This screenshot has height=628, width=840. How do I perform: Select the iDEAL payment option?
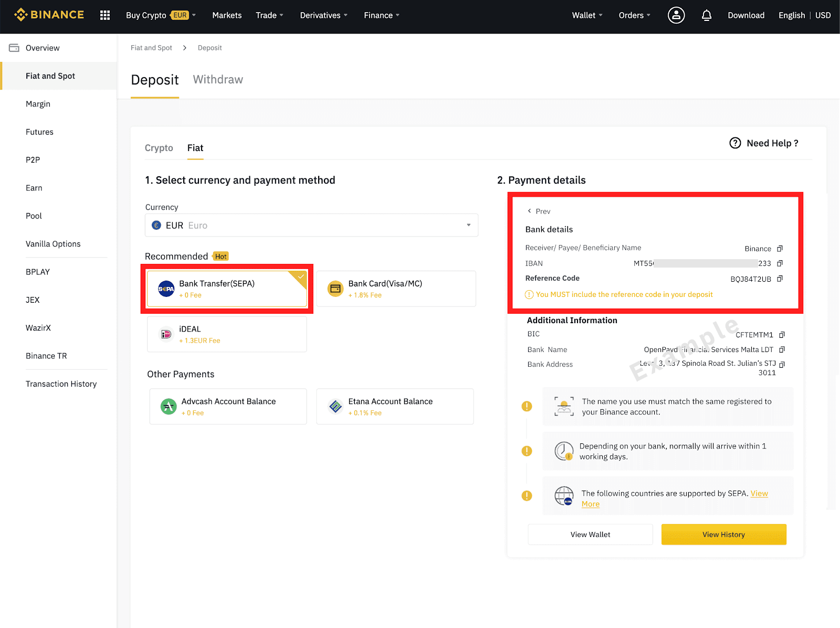[x=227, y=334]
